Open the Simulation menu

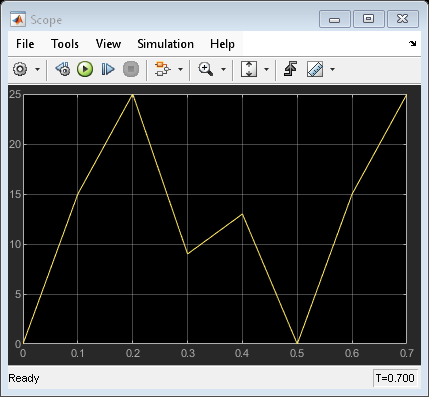[165, 44]
